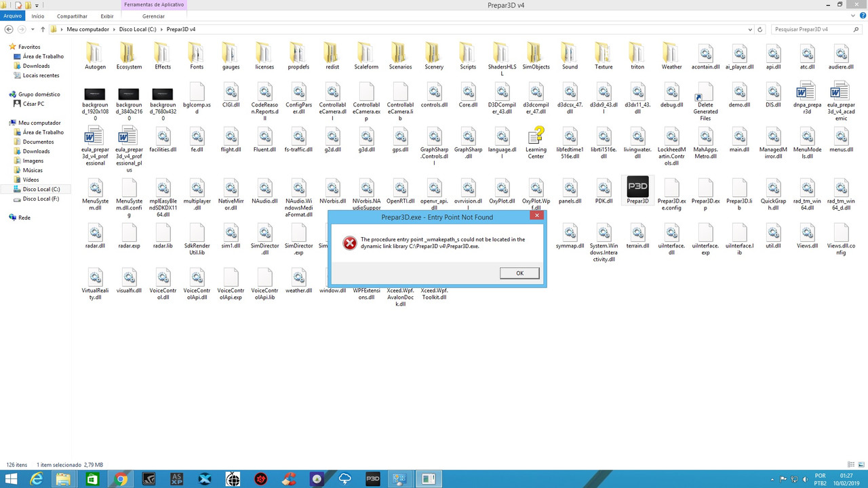Open the Compartilhar ribbon tab

pos(72,16)
